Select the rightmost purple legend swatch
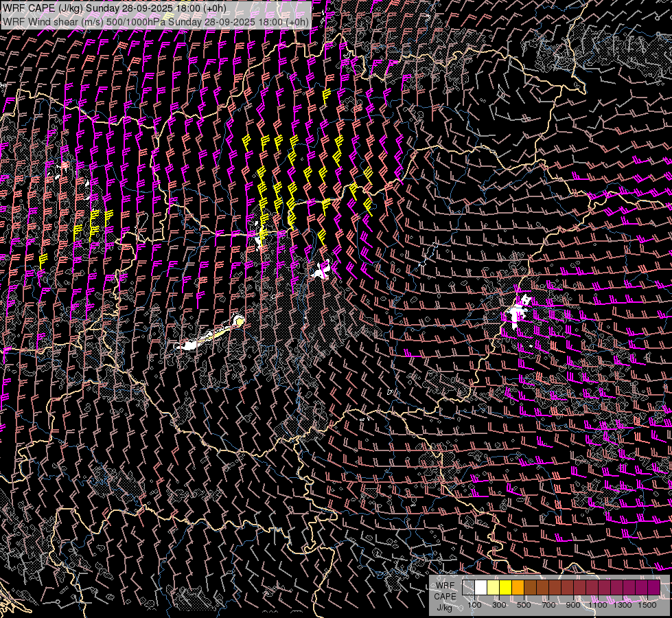The height and width of the screenshot is (618, 672). point(654,587)
